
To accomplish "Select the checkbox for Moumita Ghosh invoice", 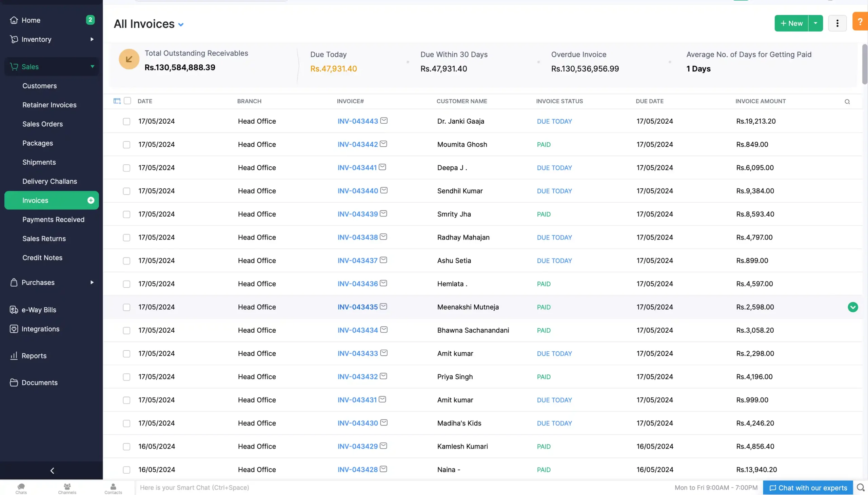I will point(126,145).
